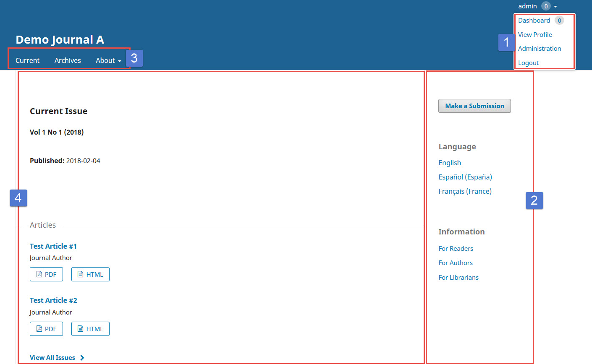
Task: Open the Test Article #1 article page
Action: pos(53,246)
